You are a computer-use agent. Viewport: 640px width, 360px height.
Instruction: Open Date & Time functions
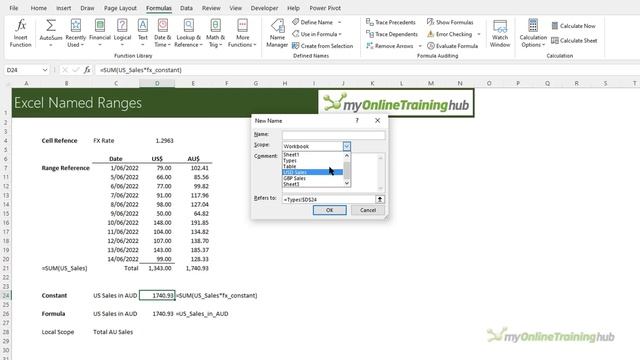click(162, 33)
